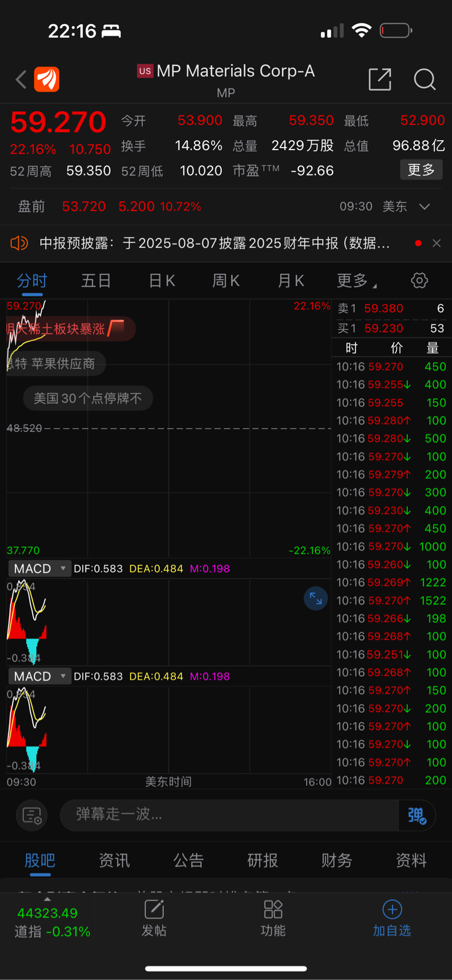Switch to the 周K chart tab
The height and width of the screenshot is (980, 452).
coord(226,281)
